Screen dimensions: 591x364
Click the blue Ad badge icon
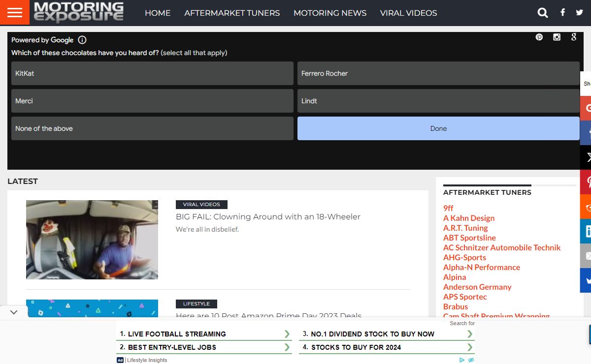120,360
